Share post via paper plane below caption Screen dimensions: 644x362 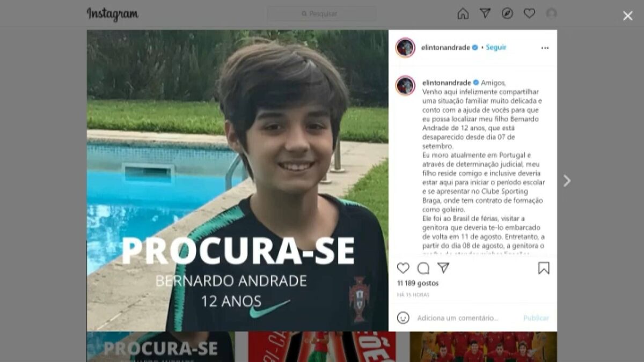point(443,268)
